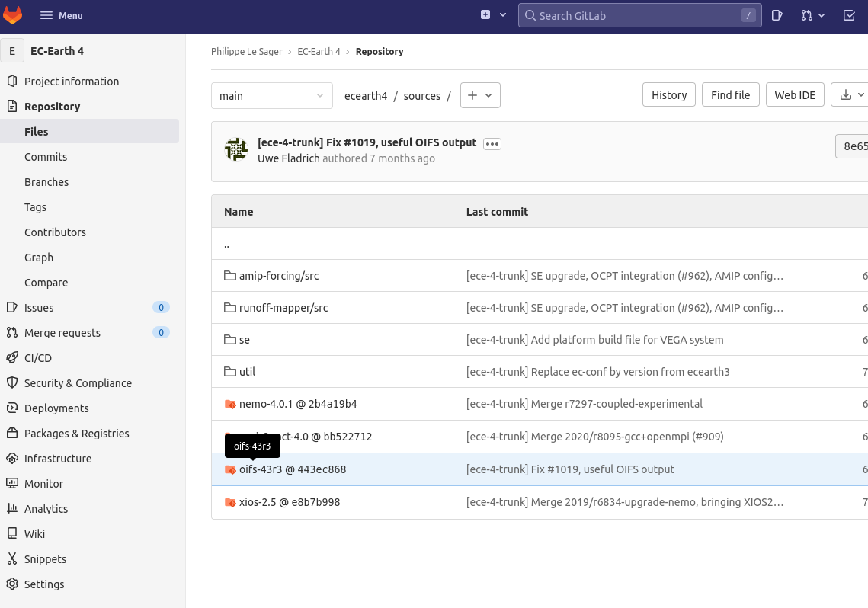The image size is (868, 608).
Task: Click the Monitor sidebar icon
Action: coord(12,484)
